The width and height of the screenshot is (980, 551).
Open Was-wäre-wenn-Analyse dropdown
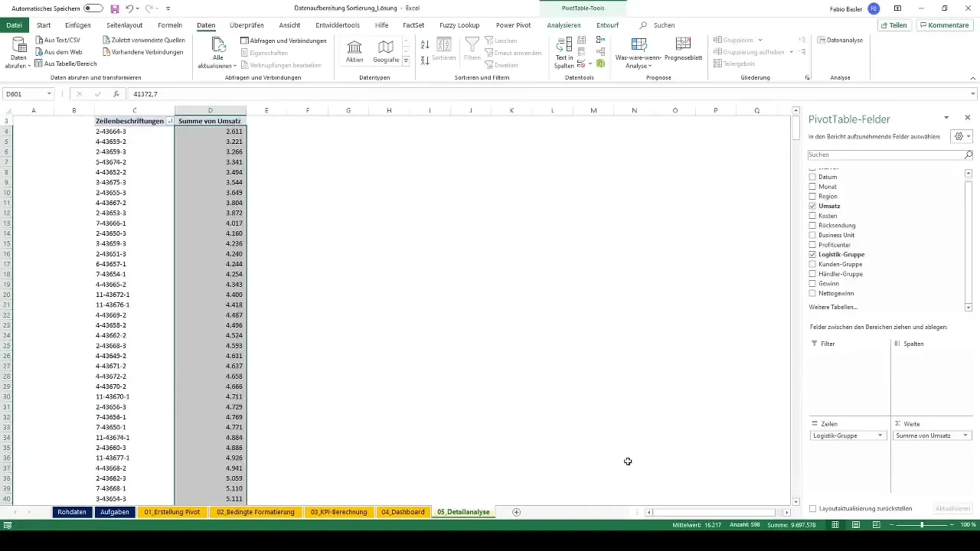[x=639, y=53]
